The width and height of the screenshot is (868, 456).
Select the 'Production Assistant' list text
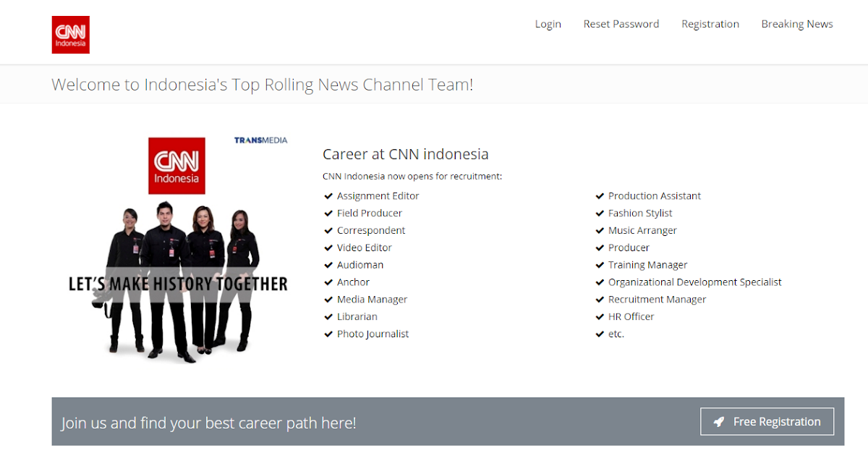click(655, 196)
